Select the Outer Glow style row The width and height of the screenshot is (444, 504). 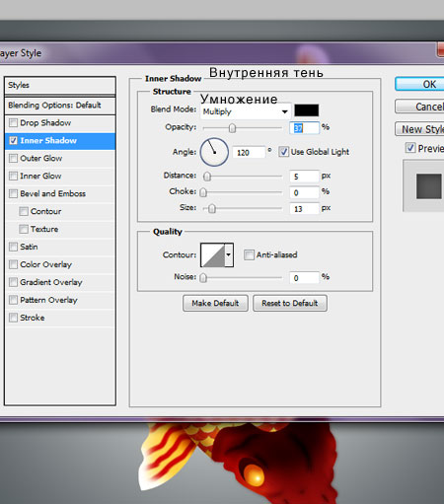point(60,159)
